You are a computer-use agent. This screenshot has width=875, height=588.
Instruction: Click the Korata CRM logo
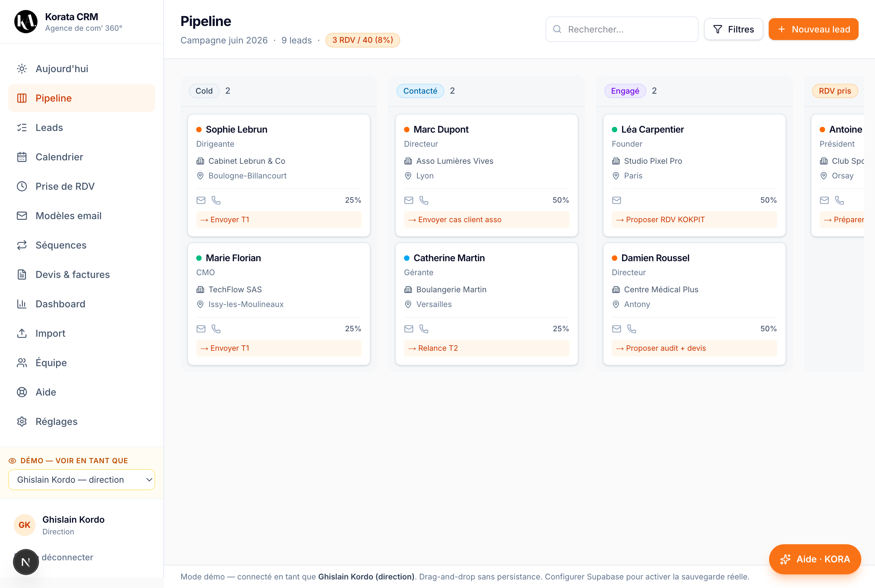[x=26, y=22]
